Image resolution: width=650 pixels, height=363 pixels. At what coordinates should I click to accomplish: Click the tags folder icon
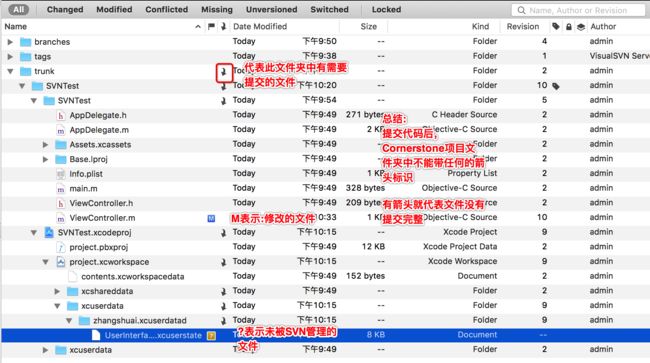(x=26, y=56)
